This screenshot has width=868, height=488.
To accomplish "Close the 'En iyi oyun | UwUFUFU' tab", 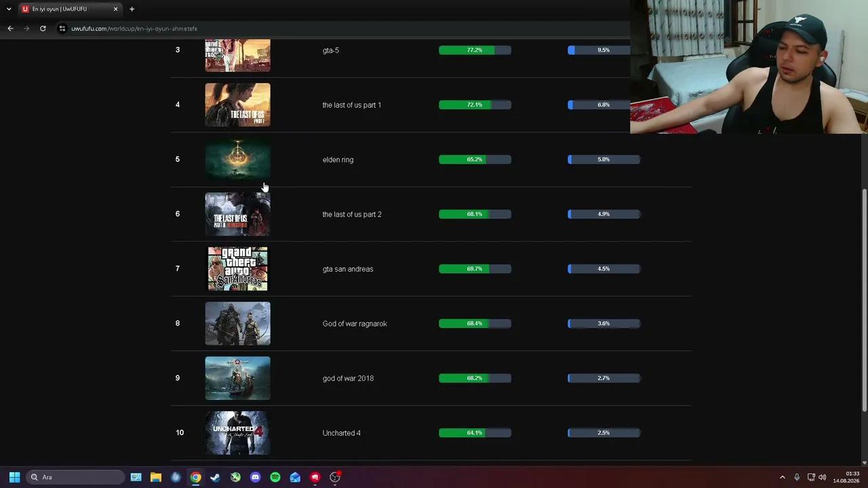I will pyautogui.click(x=115, y=9).
